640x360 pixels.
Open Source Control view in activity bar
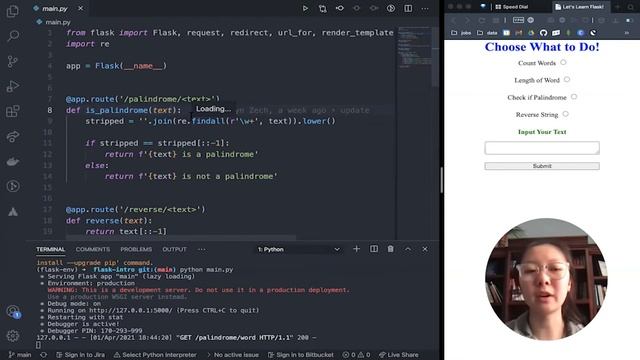(13, 62)
